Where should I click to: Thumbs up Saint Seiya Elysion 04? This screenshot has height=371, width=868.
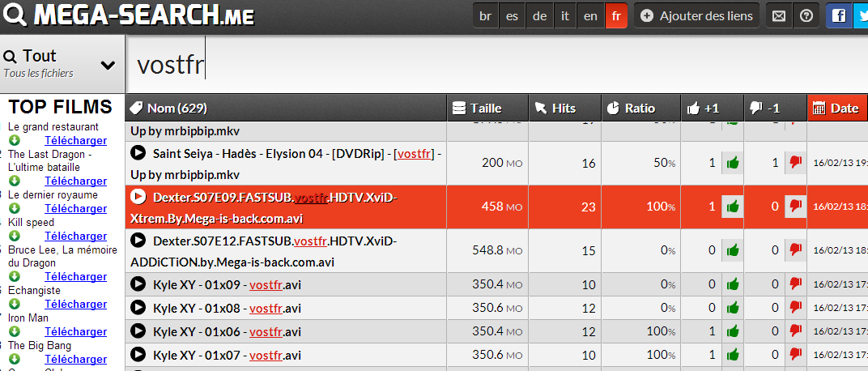point(732,163)
